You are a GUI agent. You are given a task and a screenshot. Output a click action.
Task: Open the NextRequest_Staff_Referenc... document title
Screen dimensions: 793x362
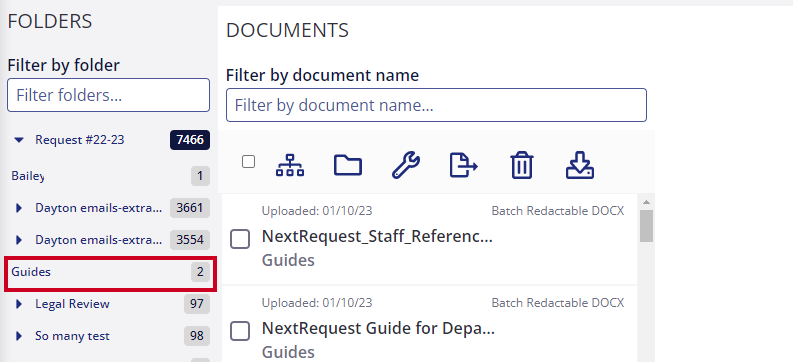tap(377, 237)
